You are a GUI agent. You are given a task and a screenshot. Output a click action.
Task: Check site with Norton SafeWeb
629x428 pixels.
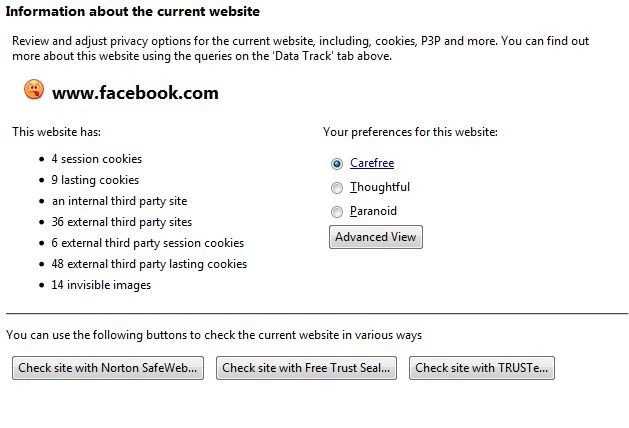click(x=108, y=368)
